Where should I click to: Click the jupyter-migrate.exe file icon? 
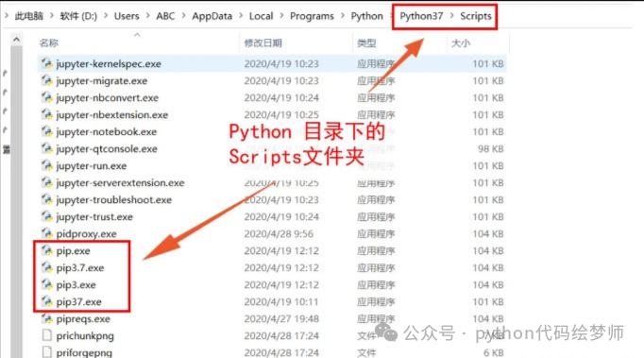(47, 80)
